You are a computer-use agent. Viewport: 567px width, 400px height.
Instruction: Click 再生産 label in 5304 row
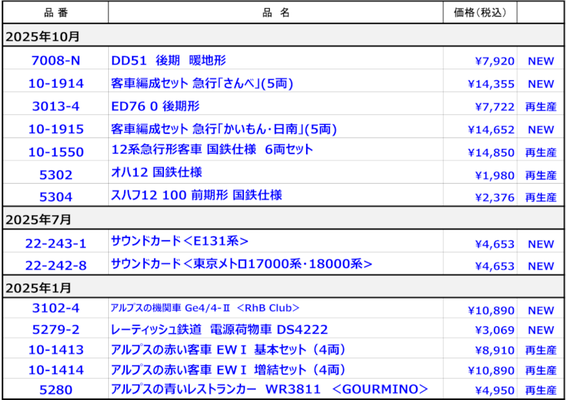541,197
